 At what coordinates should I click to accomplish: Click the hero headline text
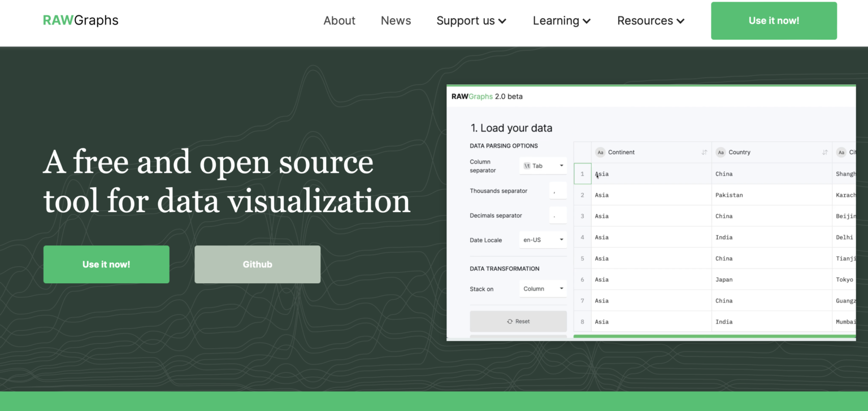pos(227,181)
